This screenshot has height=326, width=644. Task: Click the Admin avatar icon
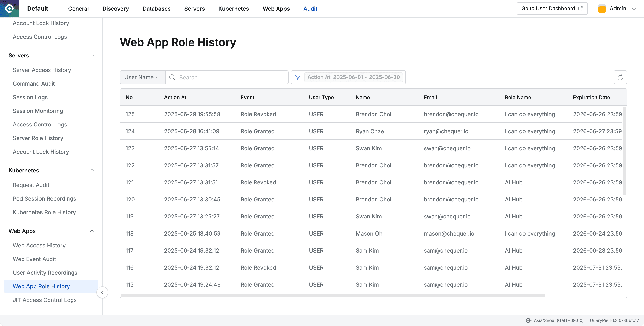(x=602, y=8)
